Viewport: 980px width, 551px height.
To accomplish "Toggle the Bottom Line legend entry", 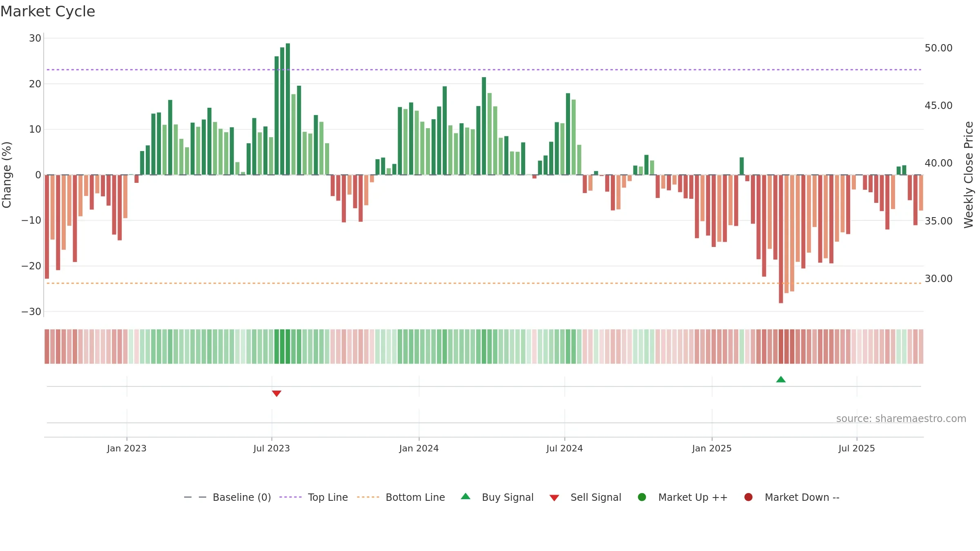I will (x=401, y=497).
